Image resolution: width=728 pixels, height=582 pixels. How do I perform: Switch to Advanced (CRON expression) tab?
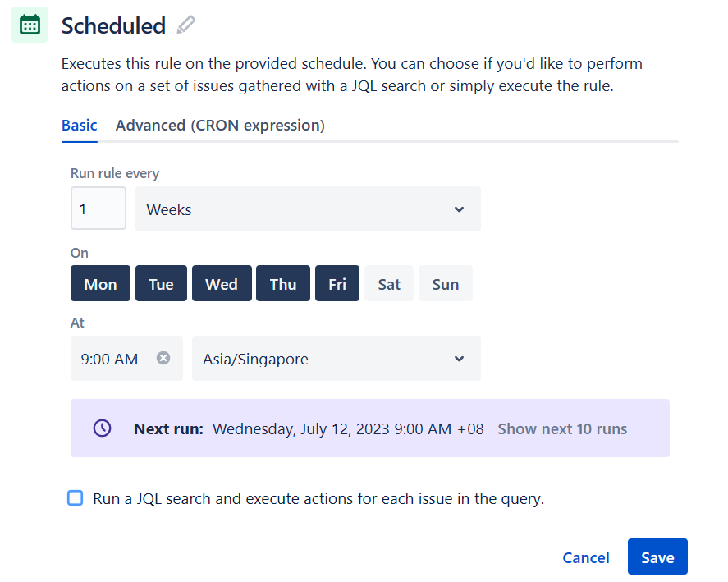point(220,126)
